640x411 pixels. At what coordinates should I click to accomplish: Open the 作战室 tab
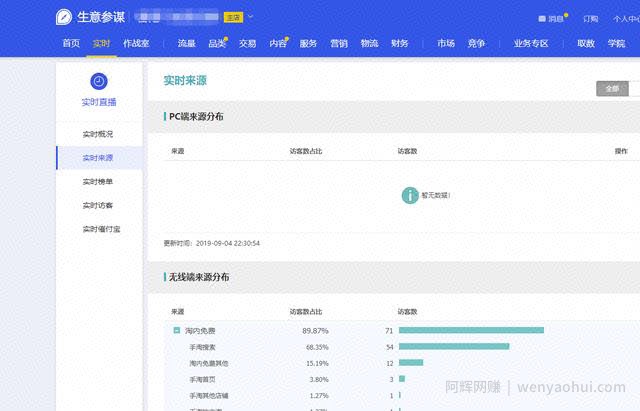[136, 43]
